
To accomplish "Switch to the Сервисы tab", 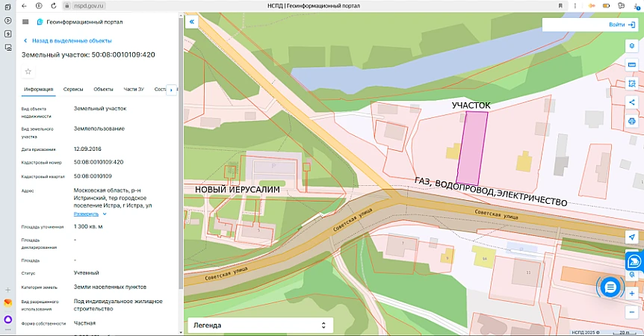I will pyautogui.click(x=73, y=90).
